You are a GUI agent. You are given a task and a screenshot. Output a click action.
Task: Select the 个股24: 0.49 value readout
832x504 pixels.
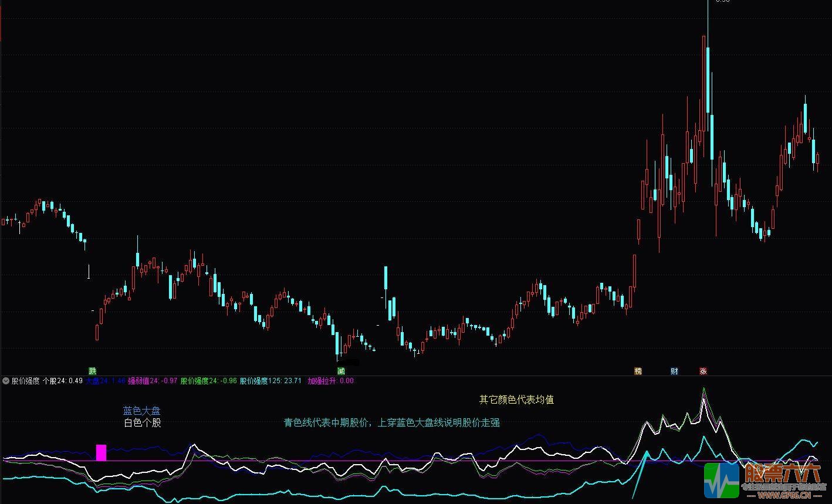[63, 381]
